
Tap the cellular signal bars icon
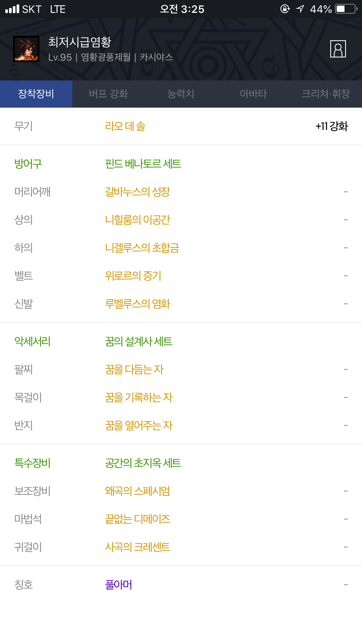pyautogui.click(x=12, y=9)
